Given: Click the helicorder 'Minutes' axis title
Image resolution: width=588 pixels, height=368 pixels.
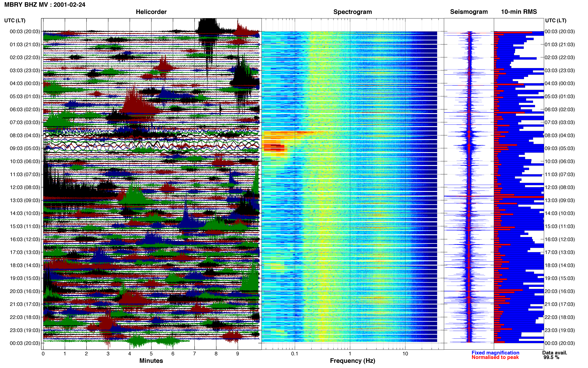Looking at the screenshot, I should [x=151, y=361].
